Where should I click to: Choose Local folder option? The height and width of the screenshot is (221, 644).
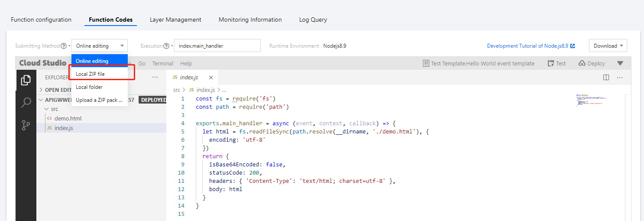pos(89,87)
